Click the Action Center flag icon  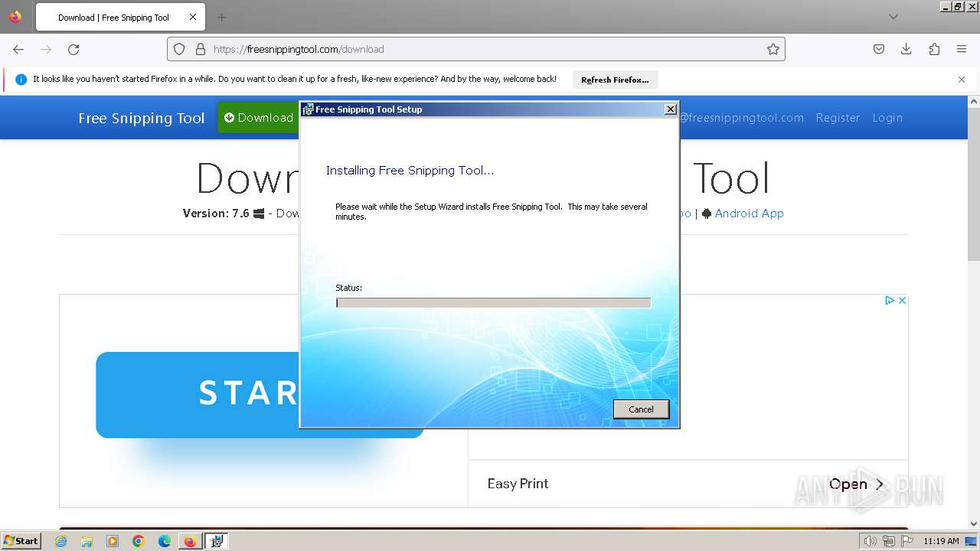pos(907,541)
